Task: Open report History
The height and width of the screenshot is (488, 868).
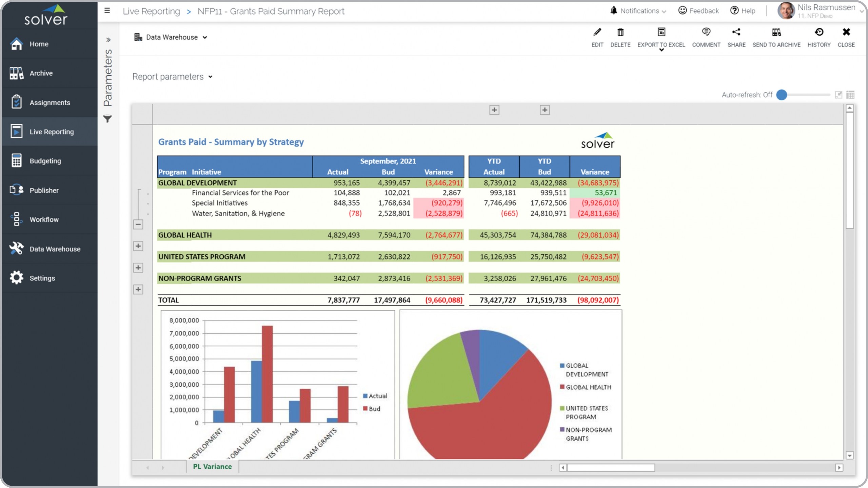Action: pos(819,33)
